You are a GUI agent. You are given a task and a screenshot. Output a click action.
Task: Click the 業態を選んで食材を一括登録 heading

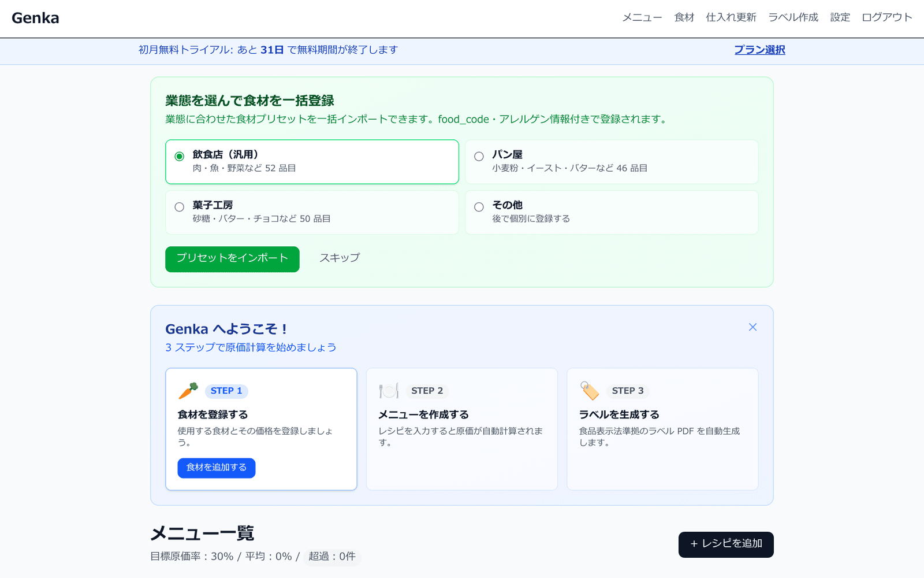pos(249,101)
